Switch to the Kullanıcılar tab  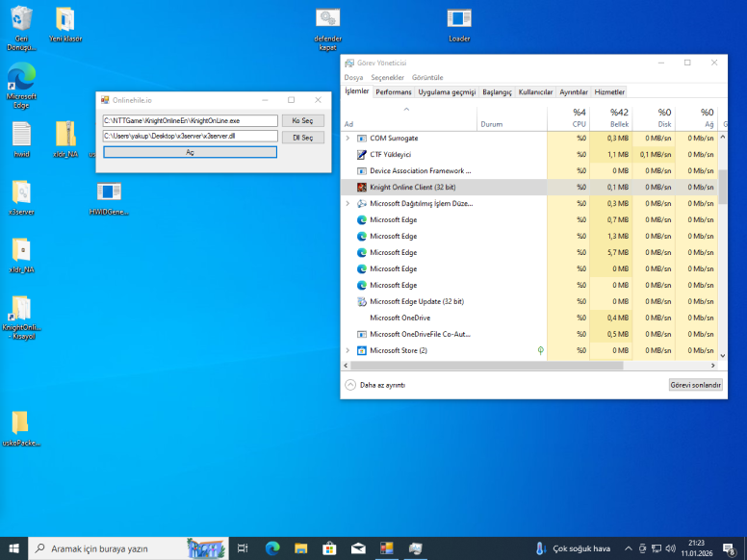coord(535,92)
